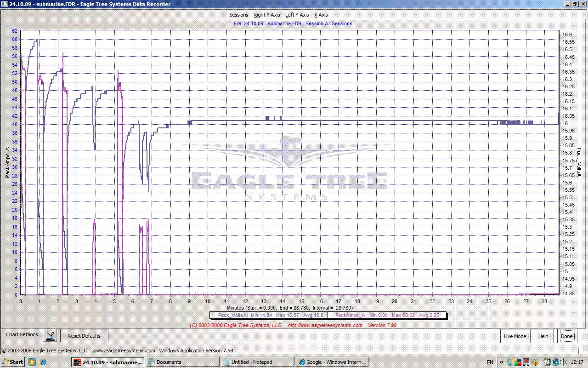Click the chart settings graph icon

(51, 336)
